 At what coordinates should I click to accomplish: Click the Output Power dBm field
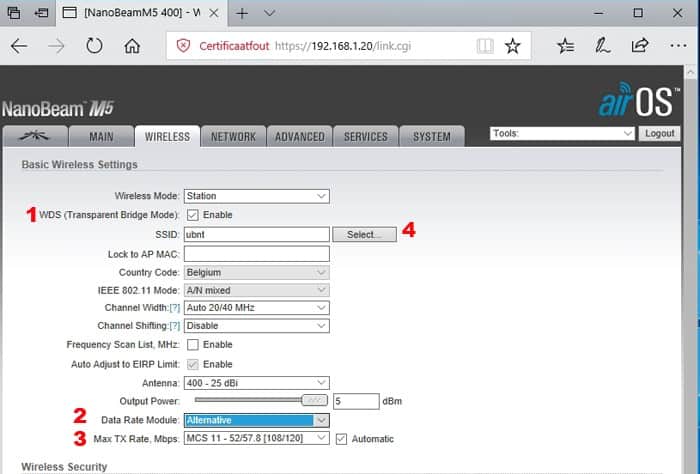pos(356,401)
